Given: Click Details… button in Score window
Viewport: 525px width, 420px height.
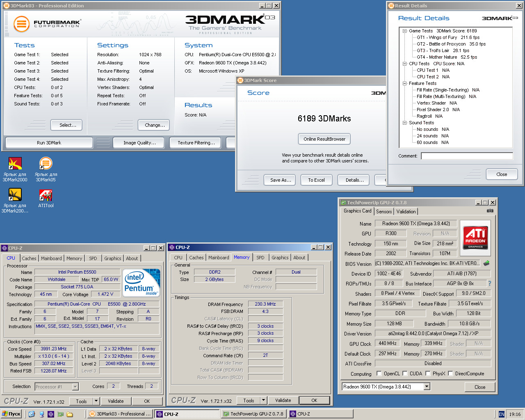Looking at the screenshot, I should pos(354,180).
